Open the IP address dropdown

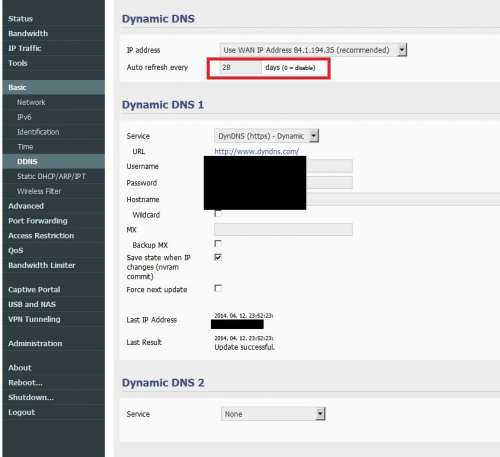313,50
